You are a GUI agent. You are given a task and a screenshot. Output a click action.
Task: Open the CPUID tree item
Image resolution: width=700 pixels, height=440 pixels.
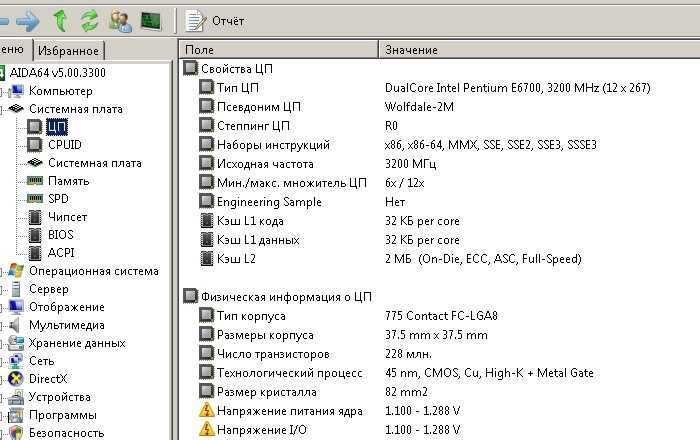point(65,145)
